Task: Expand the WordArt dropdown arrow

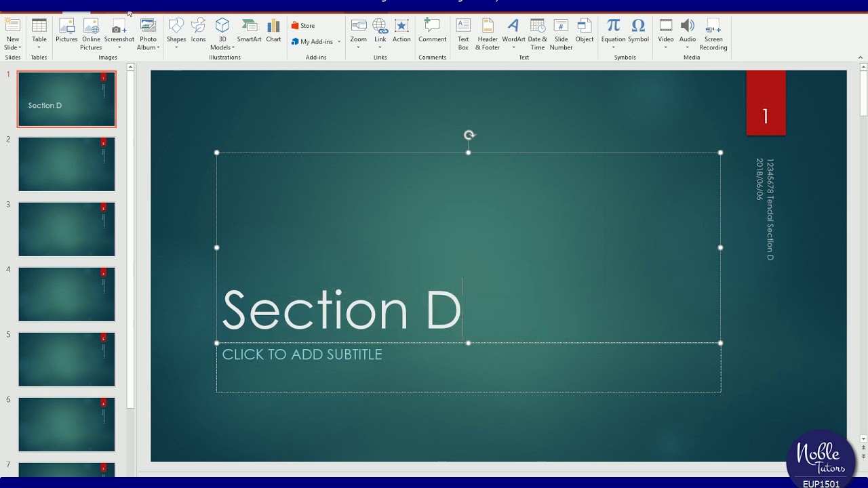Action: click(513, 47)
